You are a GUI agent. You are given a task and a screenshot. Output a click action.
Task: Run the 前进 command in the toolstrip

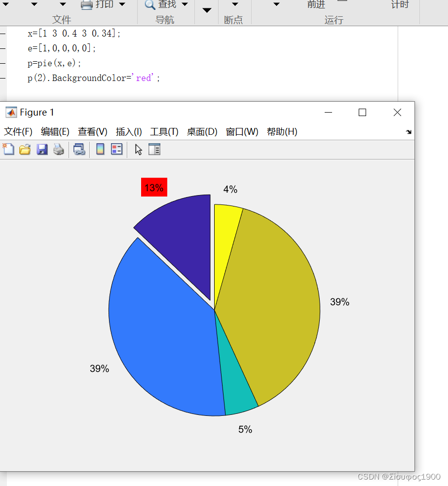click(316, 5)
